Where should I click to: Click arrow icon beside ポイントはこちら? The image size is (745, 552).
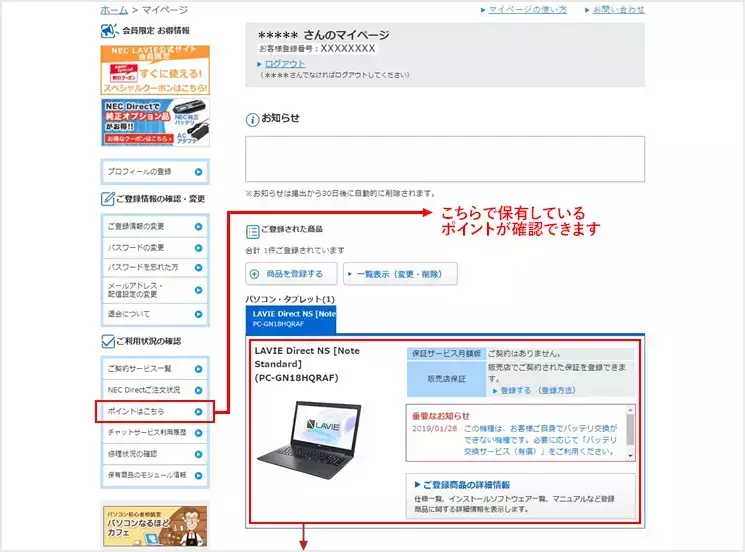(199, 412)
